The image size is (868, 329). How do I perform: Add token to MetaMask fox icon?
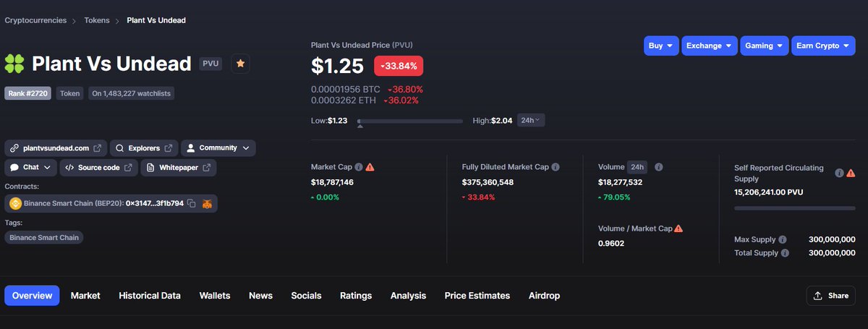208,204
